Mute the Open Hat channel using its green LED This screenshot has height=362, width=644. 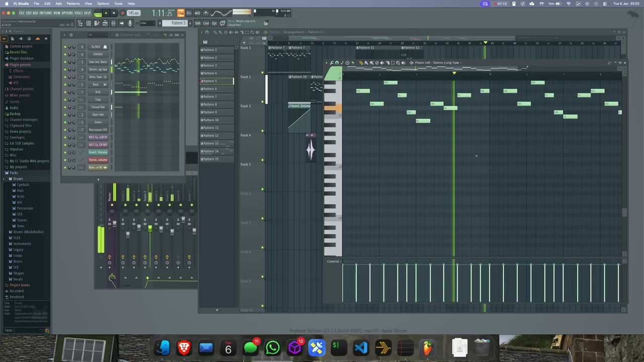point(65,115)
